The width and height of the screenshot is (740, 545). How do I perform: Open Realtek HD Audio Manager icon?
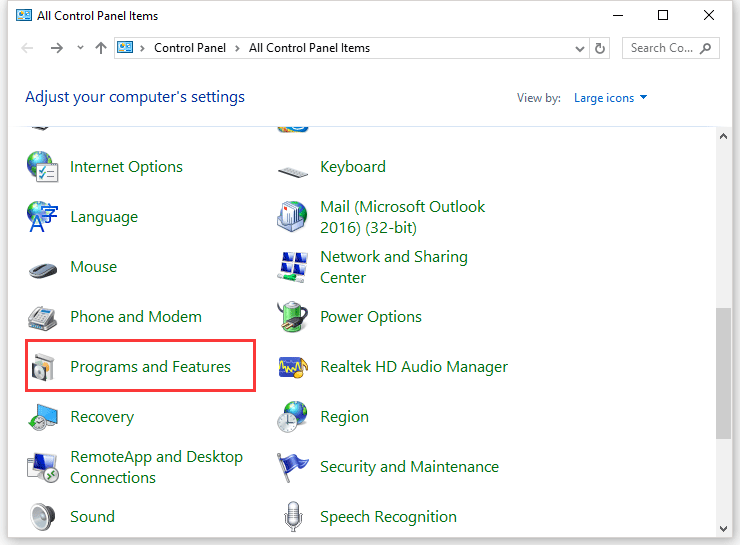tap(293, 367)
